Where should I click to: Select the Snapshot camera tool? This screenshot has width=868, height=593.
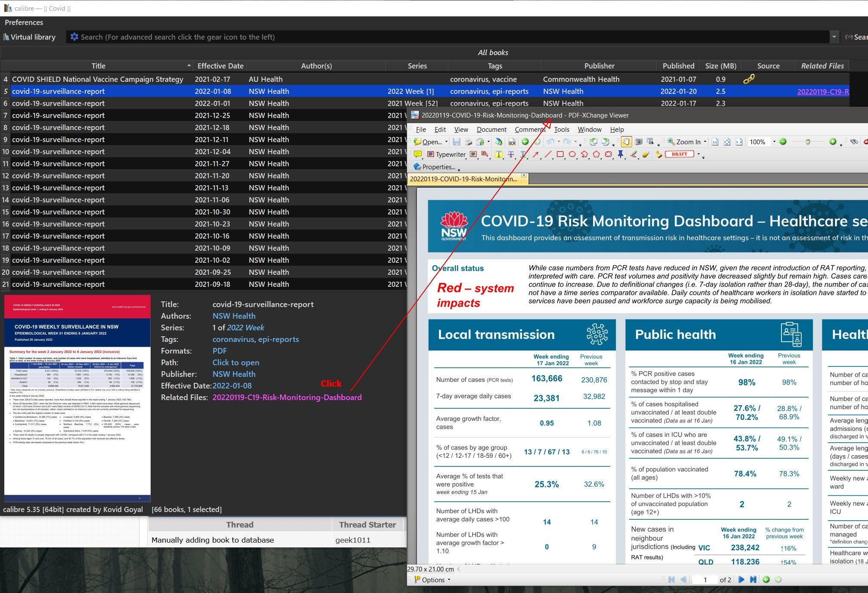coord(639,142)
